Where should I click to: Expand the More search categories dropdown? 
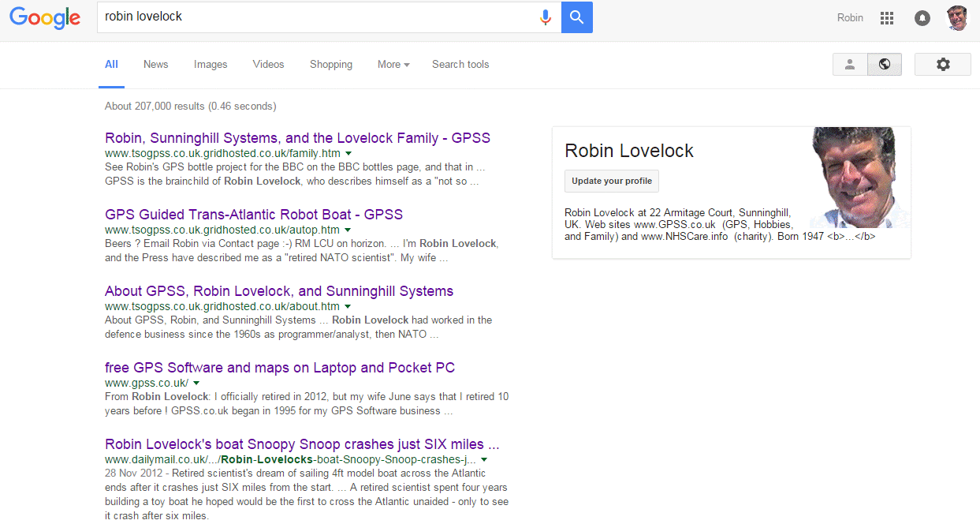pyautogui.click(x=393, y=64)
